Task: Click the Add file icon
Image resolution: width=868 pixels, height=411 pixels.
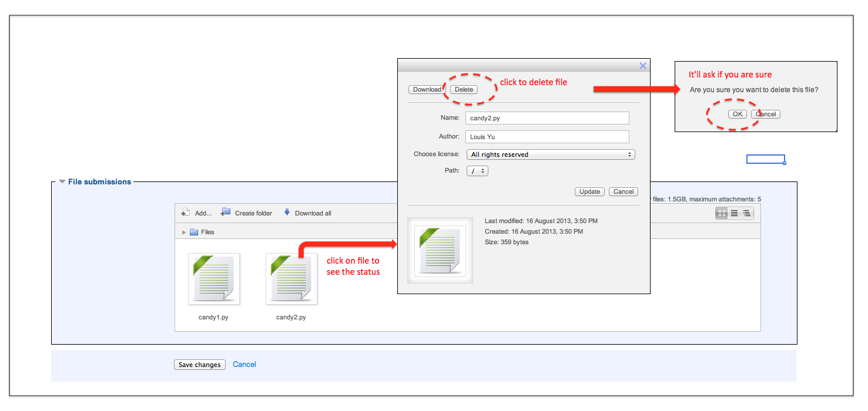Action: point(186,213)
